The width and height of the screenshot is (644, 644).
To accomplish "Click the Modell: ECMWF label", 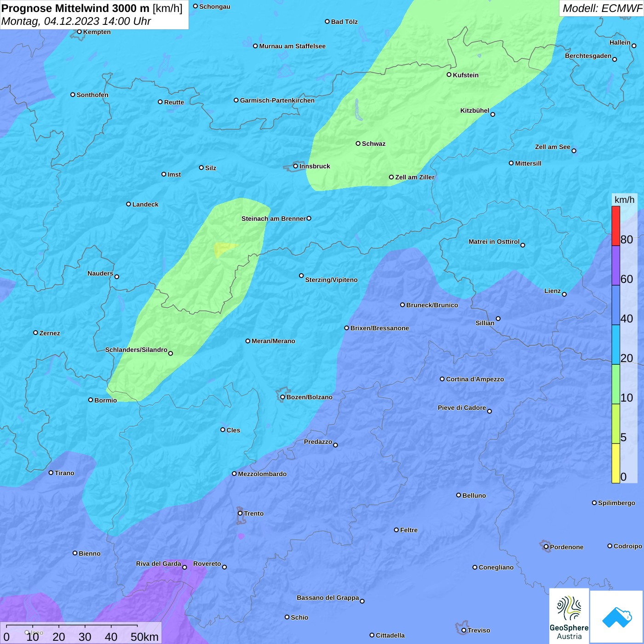I will click(x=602, y=8).
